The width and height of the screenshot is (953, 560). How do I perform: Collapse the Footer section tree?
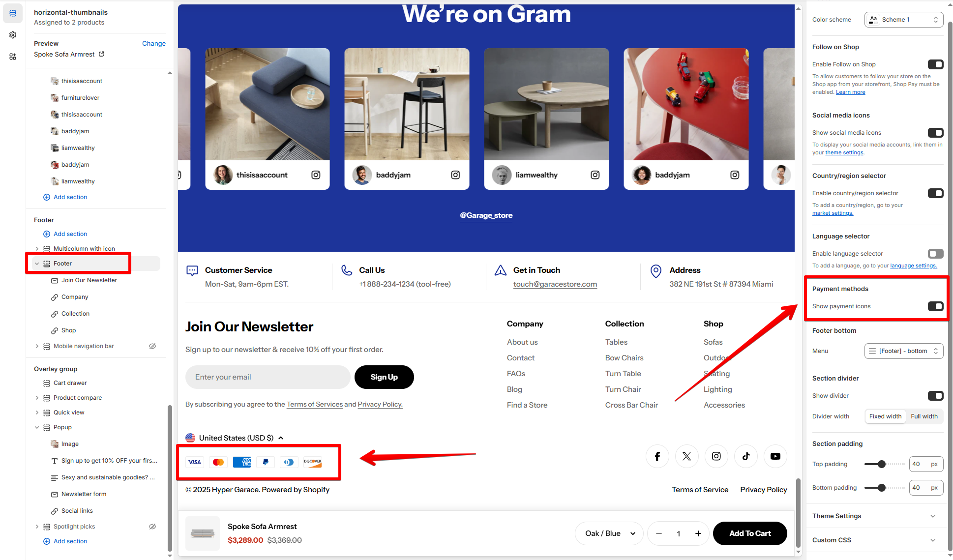pos(37,264)
